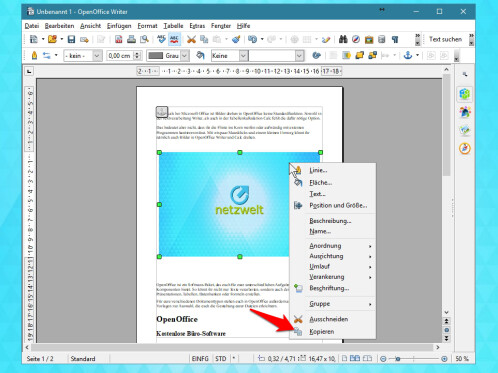Click the Print icon

[x=131, y=39]
